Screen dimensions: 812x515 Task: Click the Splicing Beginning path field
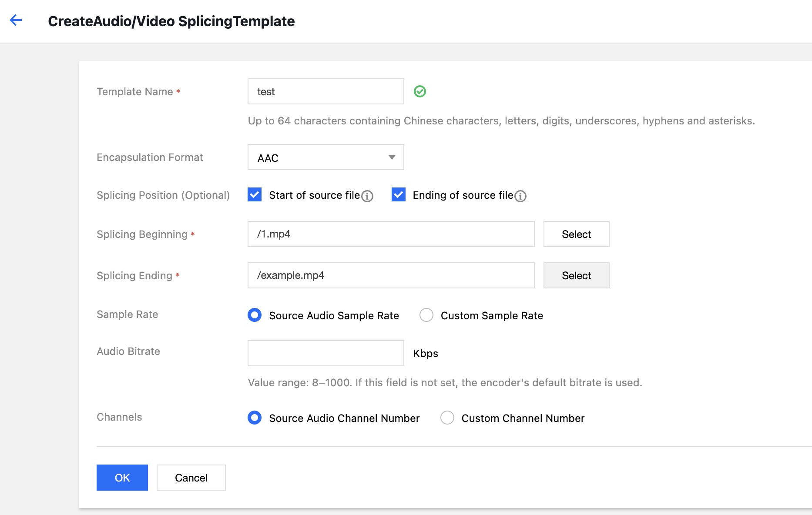coord(391,234)
